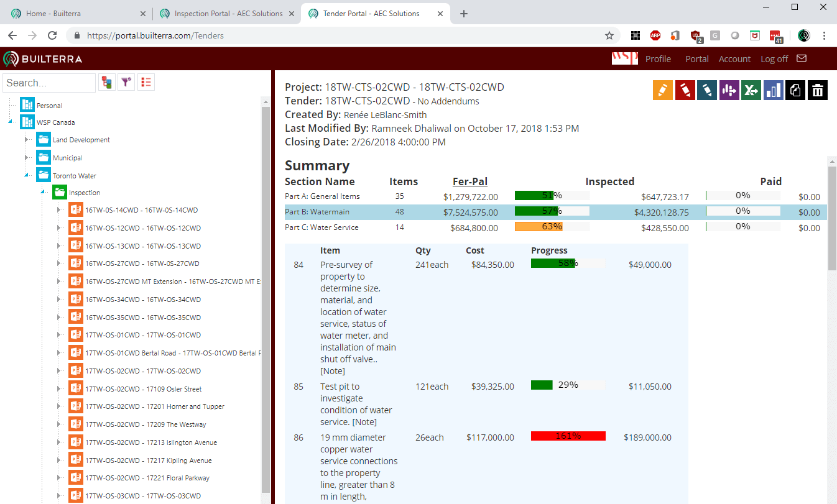Click the red list view icon
Image resolution: width=837 pixels, height=504 pixels.
pos(146,83)
